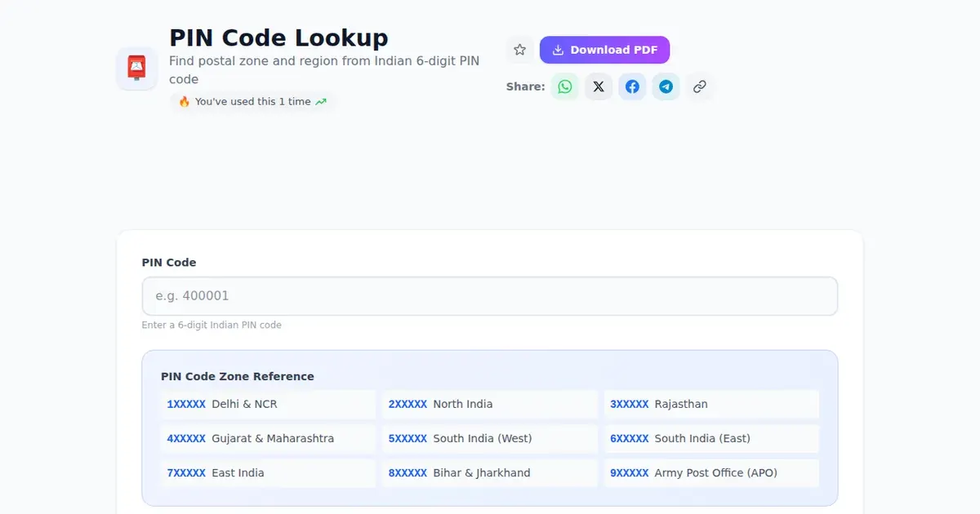980x514 pixels.
Task: Click the red postbox app icon
Action: [x=136, y=69]
